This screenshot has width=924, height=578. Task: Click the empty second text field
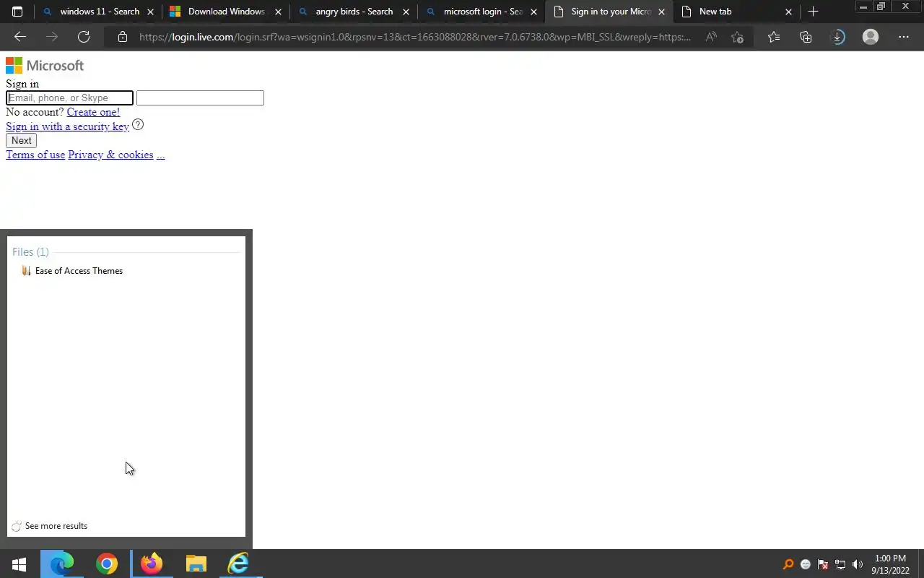tap(200, 98)
